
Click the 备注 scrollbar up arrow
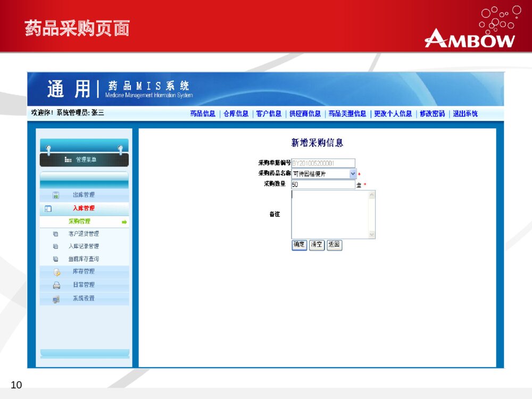tap(372, 195)
